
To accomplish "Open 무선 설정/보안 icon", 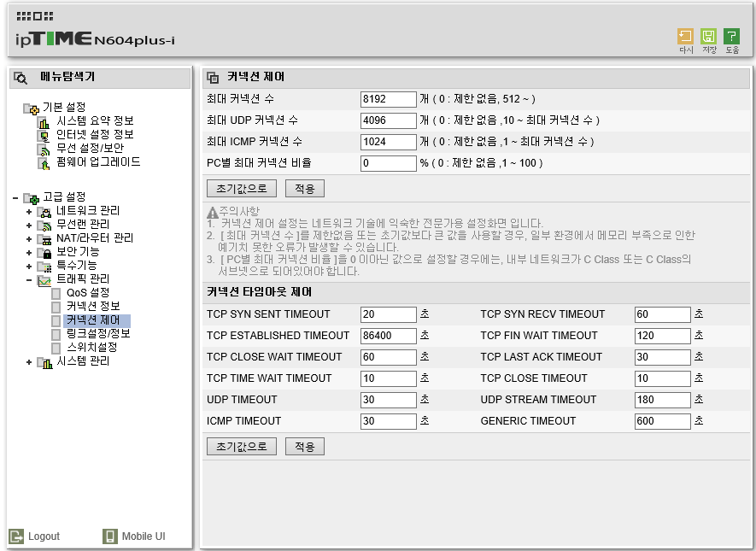I will pos(44,149).
